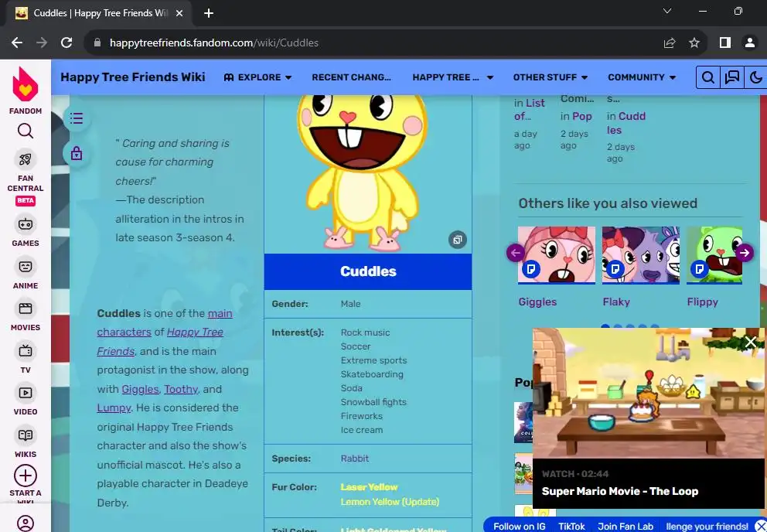
Task: Select the Cuddles Happy Tree Friends tab
Action: tap(98, 13)
